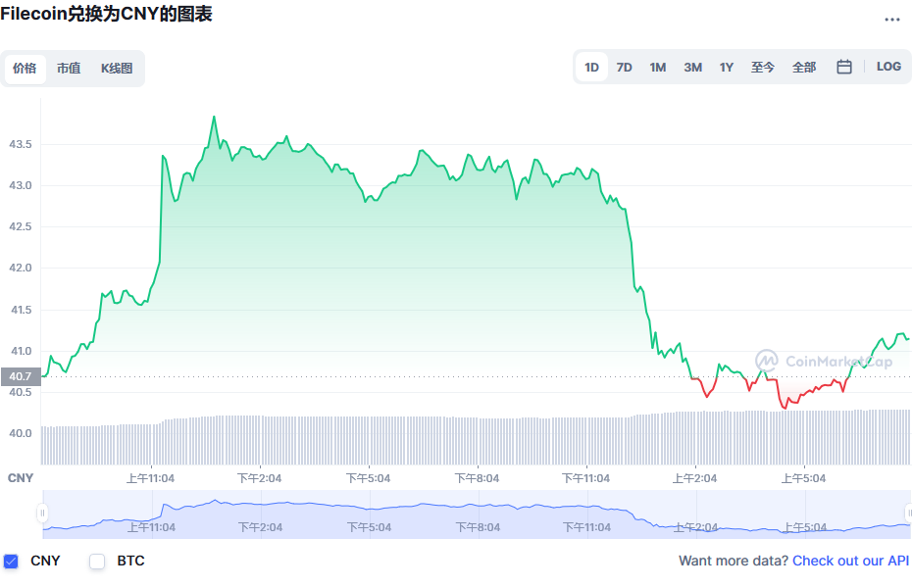Click the 下午8:04 label on chart axis
Viewport: 912px width, 588px height.
tap(477, 478)
